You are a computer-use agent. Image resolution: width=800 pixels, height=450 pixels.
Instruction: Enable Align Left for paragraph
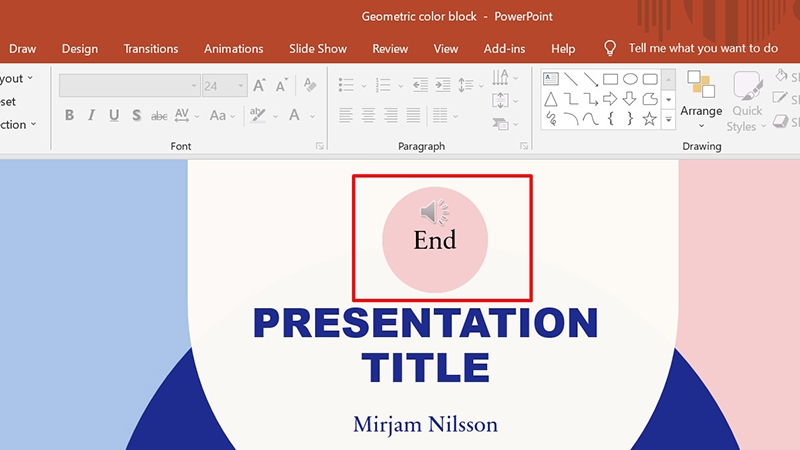pos(345,115)
